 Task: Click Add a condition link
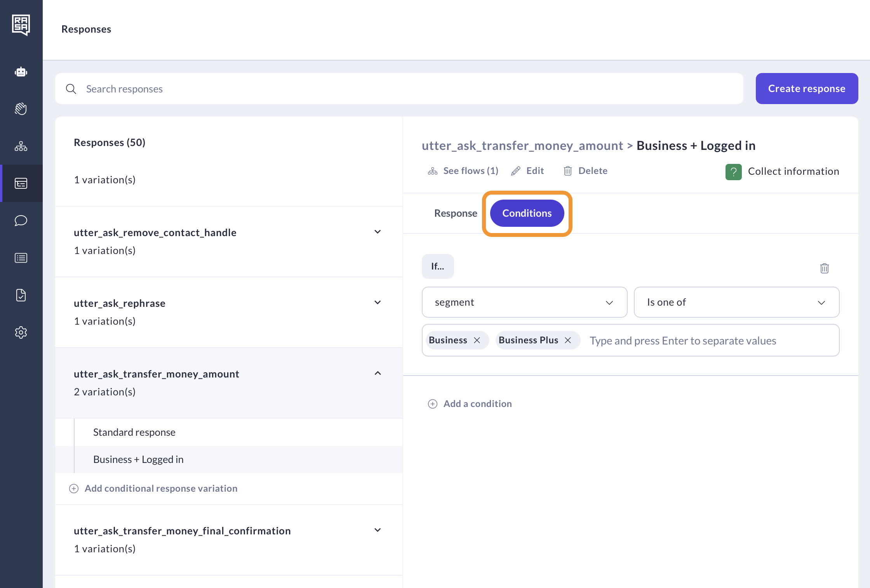[x=477, y=404]
